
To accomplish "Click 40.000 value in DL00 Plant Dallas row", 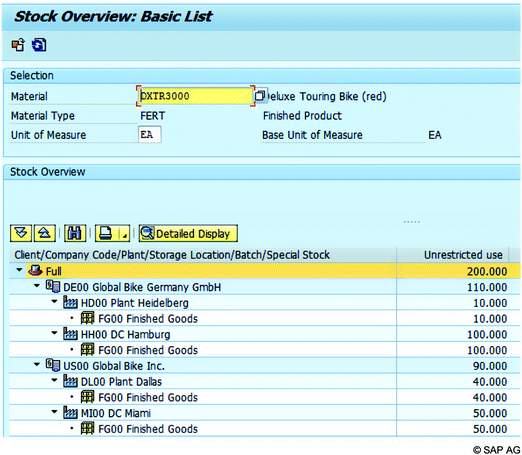I will click(x=490, y=382).
